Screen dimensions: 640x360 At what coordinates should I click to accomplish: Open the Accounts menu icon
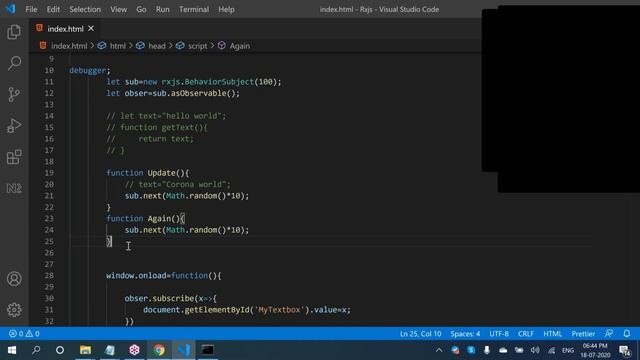pyautogui.click(x=14, y=279)
